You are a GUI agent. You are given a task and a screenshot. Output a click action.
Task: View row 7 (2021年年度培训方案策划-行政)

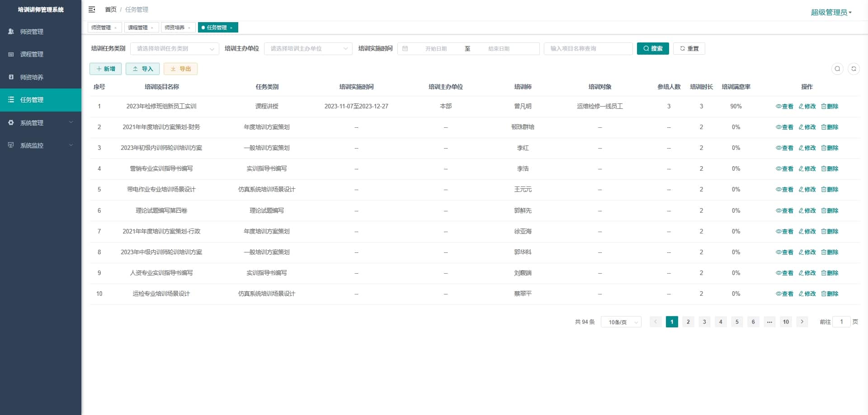[784, 232]
